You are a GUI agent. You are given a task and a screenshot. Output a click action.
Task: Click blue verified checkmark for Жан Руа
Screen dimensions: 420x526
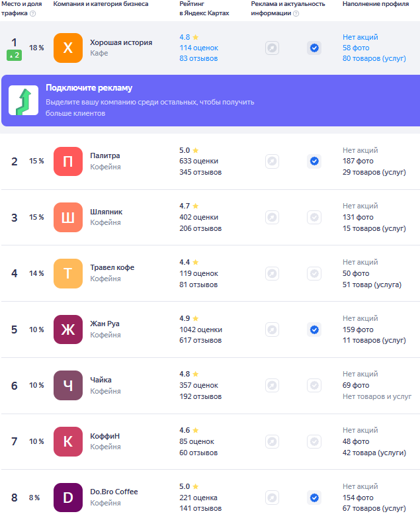click(x=314, y=329)
